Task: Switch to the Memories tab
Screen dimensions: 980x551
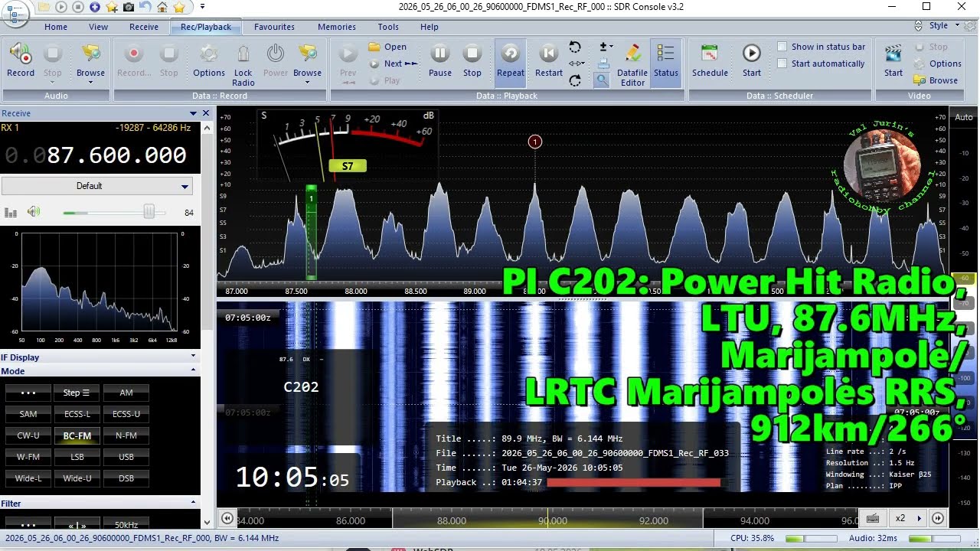Action: pyautogui.click(x=337, y=27)
